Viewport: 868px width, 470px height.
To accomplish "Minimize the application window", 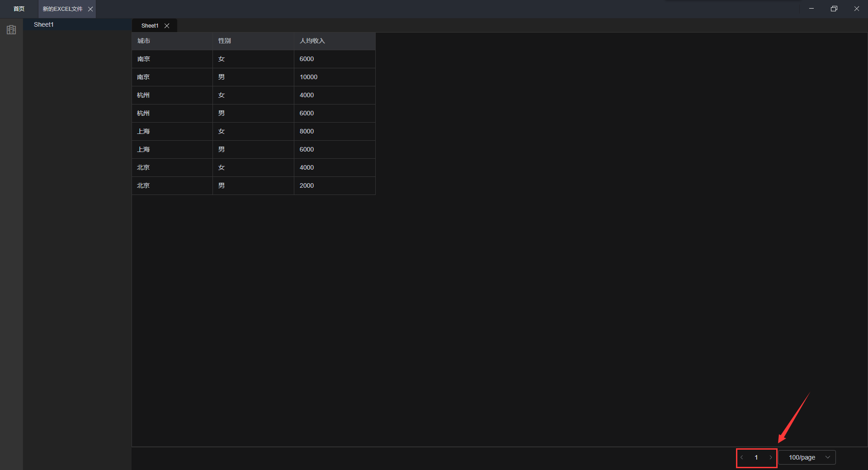I will 811,9.
